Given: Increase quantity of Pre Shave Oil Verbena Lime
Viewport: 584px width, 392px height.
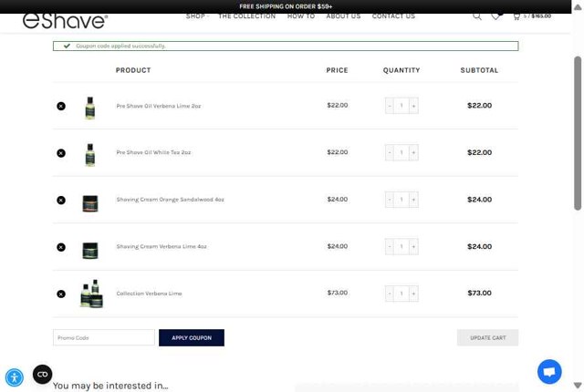Looking at the screenshot, I should [413, 106].
